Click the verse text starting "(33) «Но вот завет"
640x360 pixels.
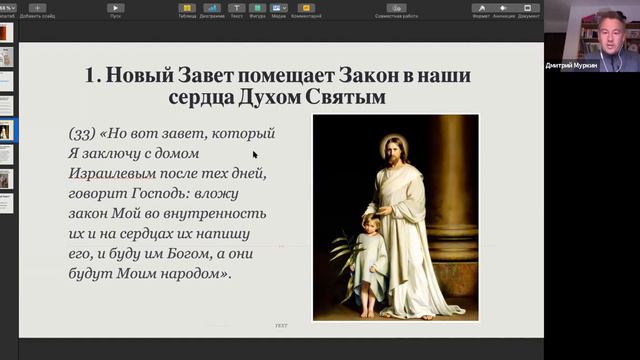point(172,203)
